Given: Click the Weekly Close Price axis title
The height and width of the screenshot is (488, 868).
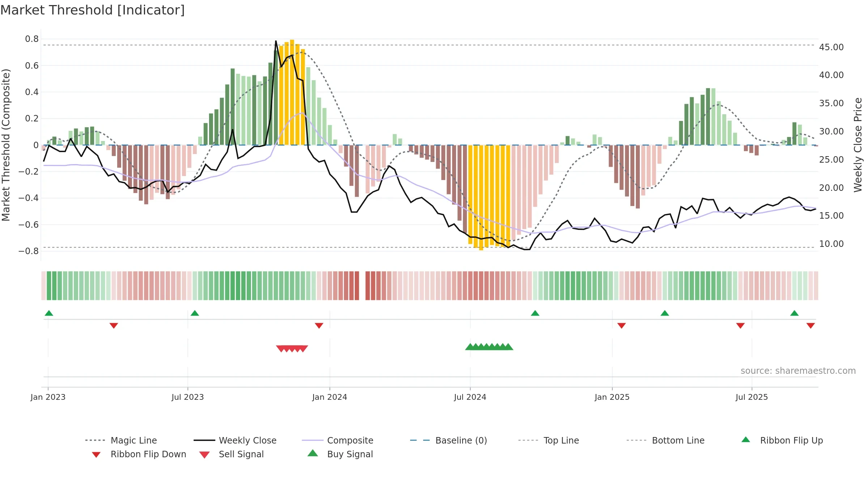Looking at the screenshot, I should click(858, 145).
